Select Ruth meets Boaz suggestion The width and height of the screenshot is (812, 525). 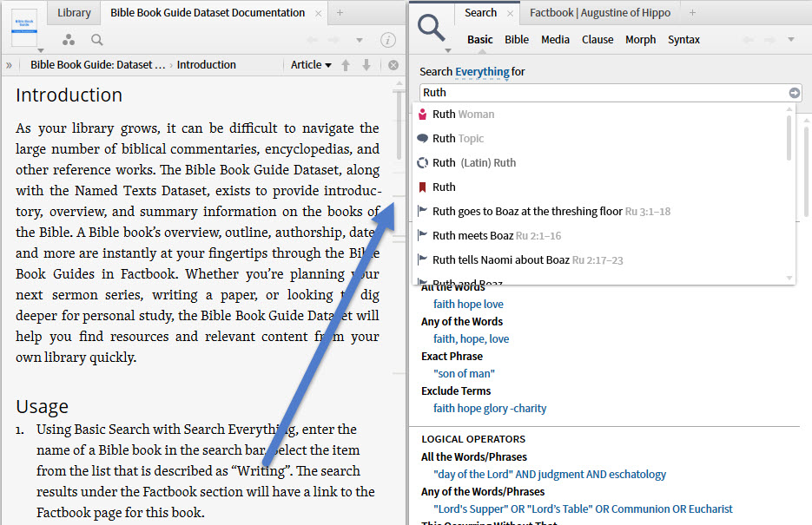point(601,236)
